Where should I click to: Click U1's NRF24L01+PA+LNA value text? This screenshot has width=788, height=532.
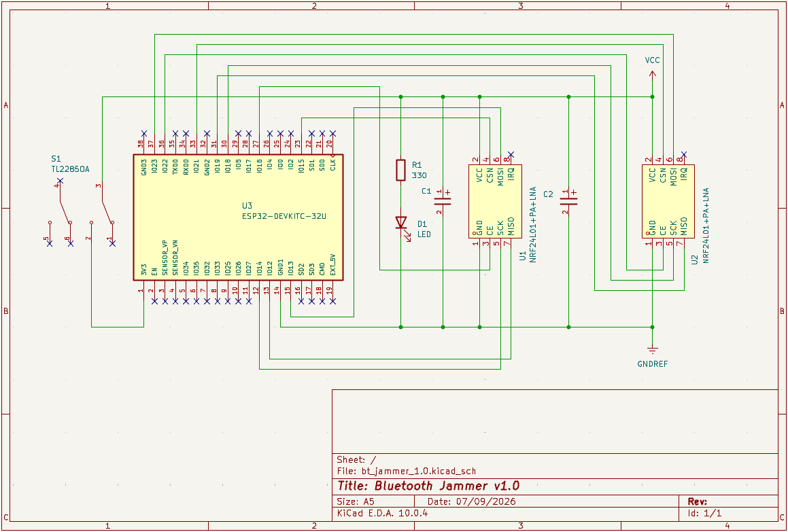click(x=533, y=225)
